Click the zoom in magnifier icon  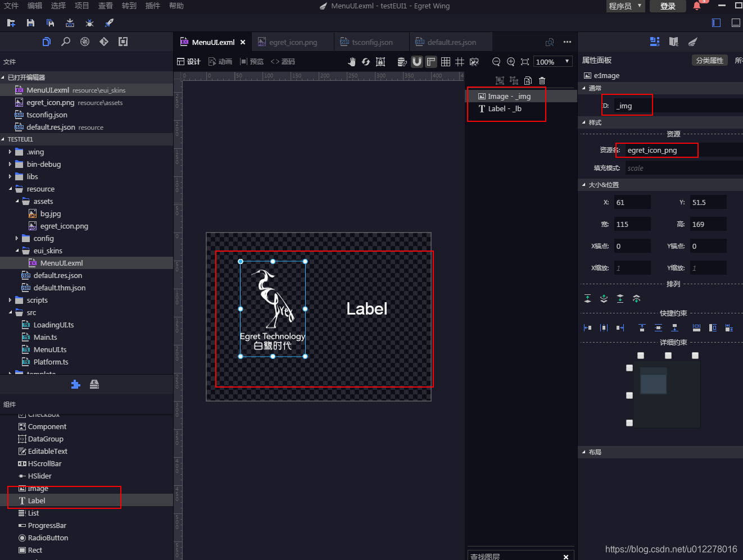pyautogui.click(x=511, y=62)
